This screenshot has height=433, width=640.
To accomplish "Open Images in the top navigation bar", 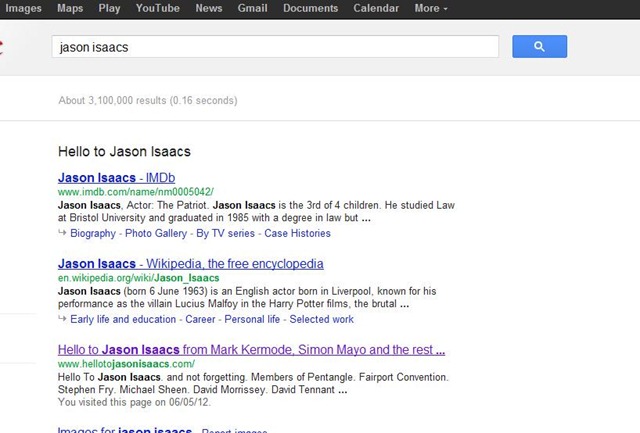I will (x=24, y=8).
